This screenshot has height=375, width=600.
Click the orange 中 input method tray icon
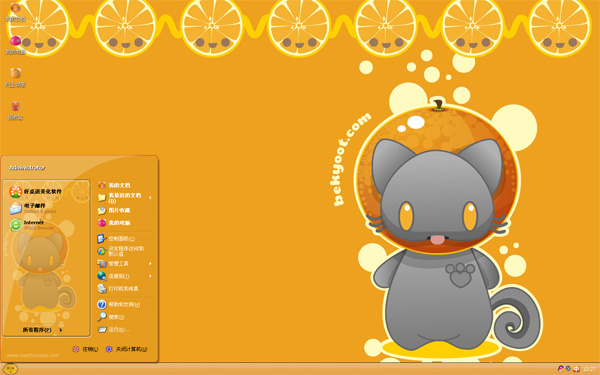576,369
